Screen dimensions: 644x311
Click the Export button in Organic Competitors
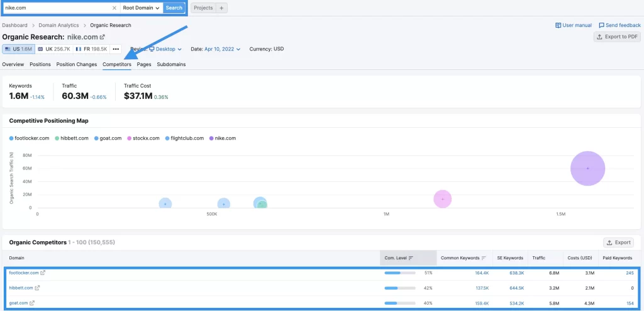[x=619, y=242]
